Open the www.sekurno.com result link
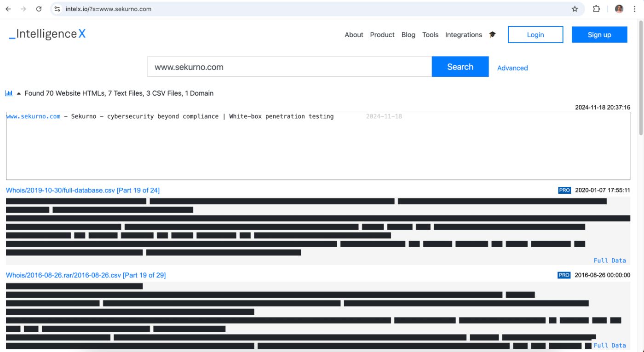This screenshot has height=352, width=644. [33, 116]
